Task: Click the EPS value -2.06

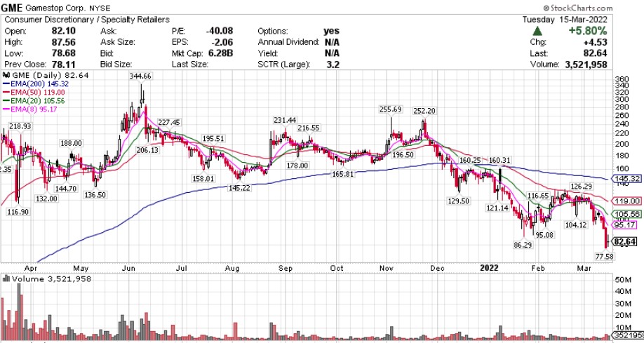Action: pos(224,42)
